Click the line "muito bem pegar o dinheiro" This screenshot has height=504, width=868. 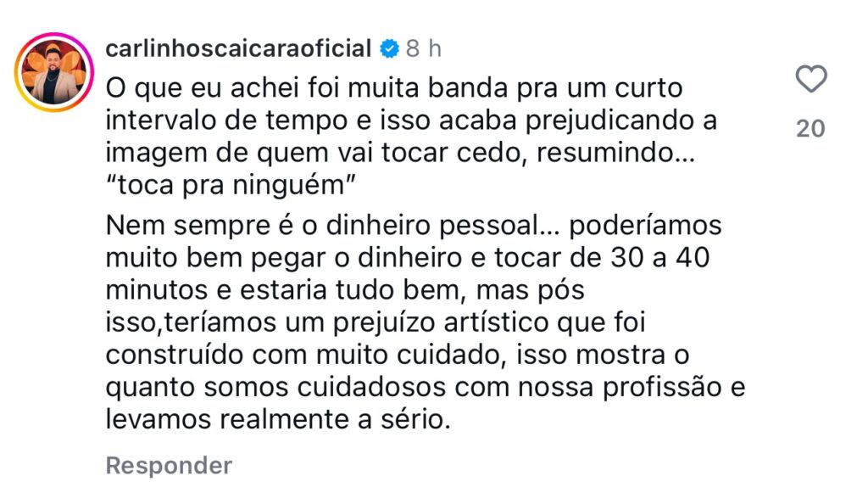coord(408,258)
